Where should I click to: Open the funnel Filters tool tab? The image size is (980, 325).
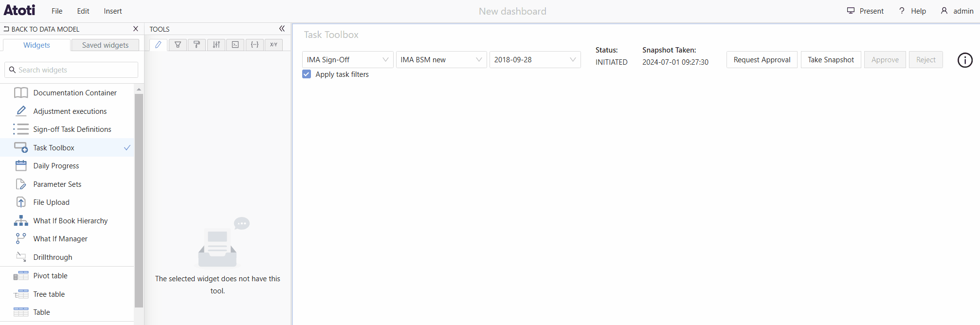(x=178, y=45)
